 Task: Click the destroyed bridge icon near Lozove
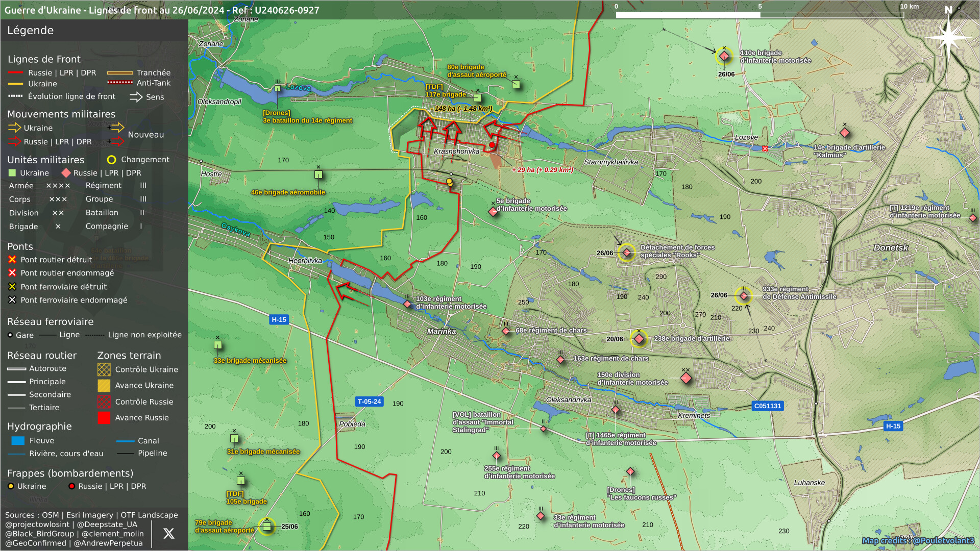765,149
